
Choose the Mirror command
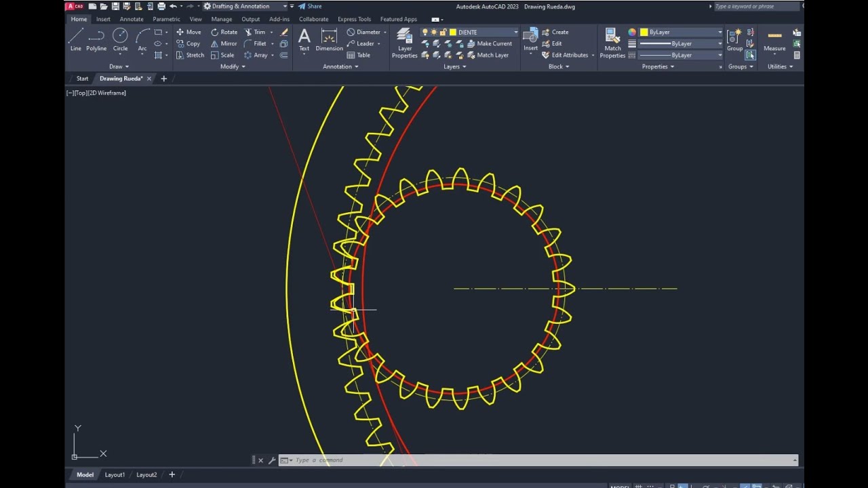(x=224, y=43)
